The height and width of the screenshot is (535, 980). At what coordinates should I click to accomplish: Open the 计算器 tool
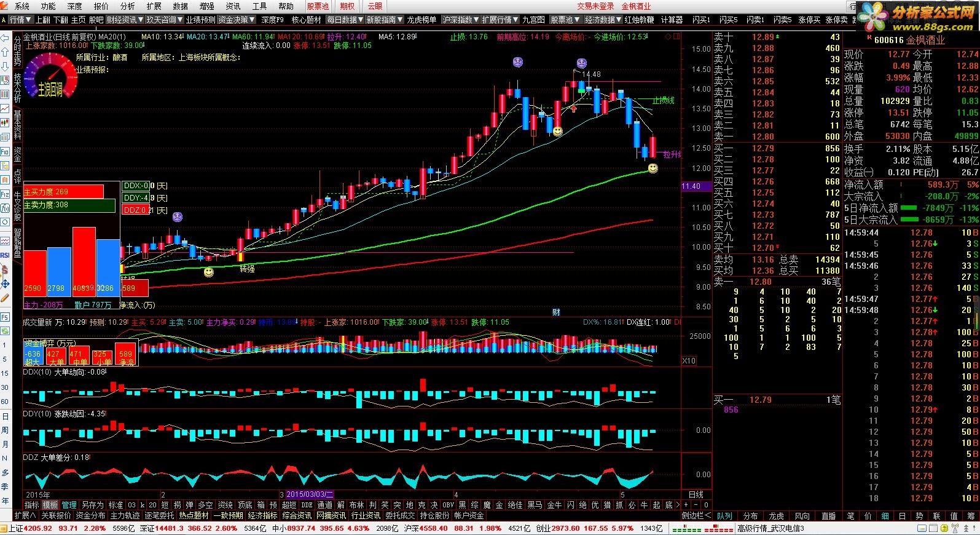[672, 20]
